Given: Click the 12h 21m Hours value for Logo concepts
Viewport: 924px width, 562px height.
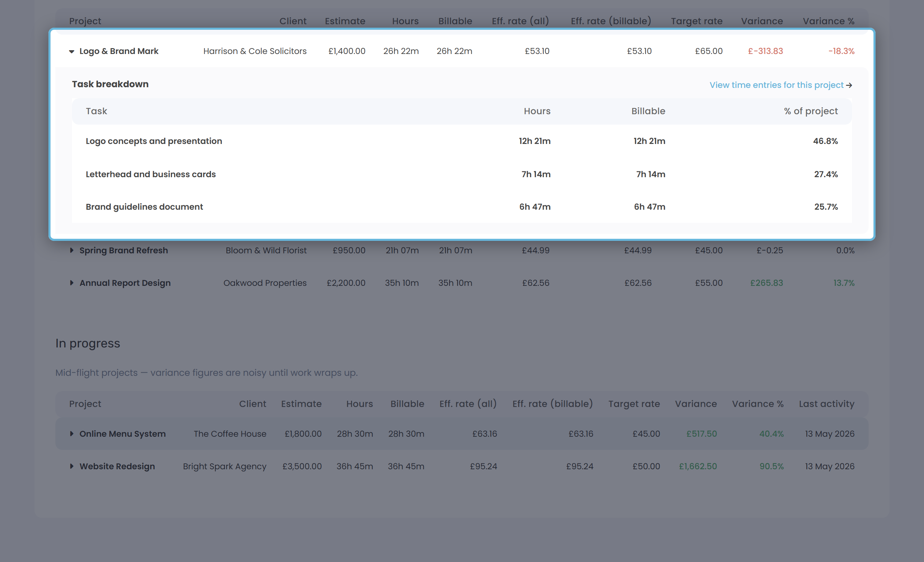Looking at the screenshot, I should [x=535, y=141].
